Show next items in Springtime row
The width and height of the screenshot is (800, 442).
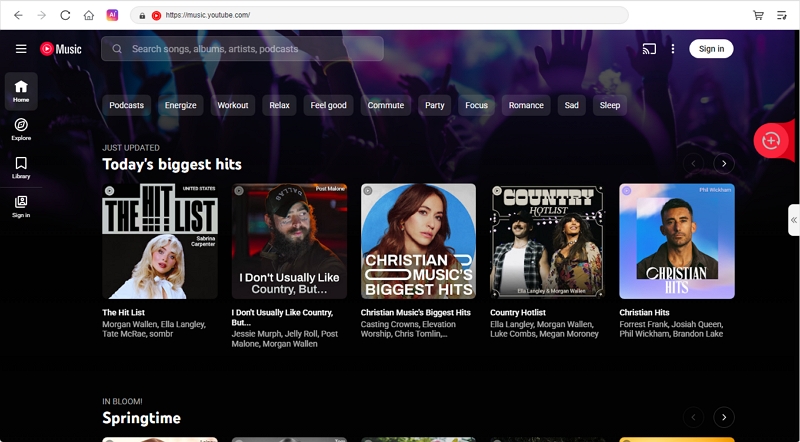(x=724, y=418)
